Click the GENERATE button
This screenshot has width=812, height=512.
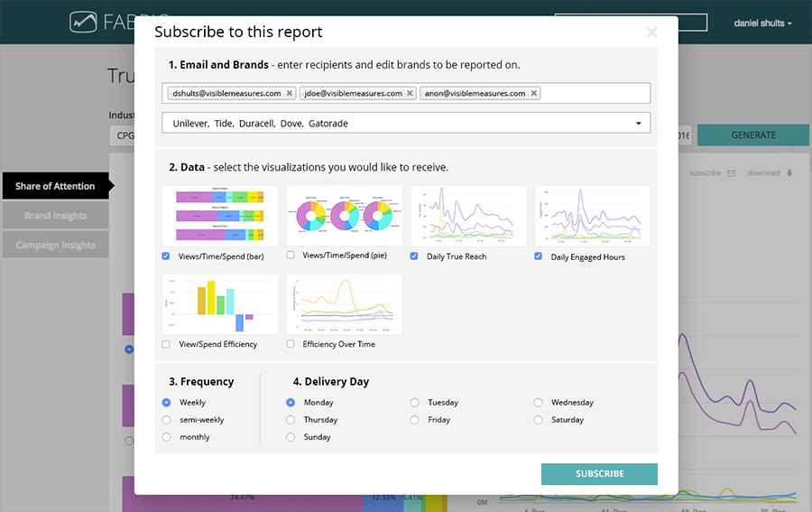click(753, 135)
